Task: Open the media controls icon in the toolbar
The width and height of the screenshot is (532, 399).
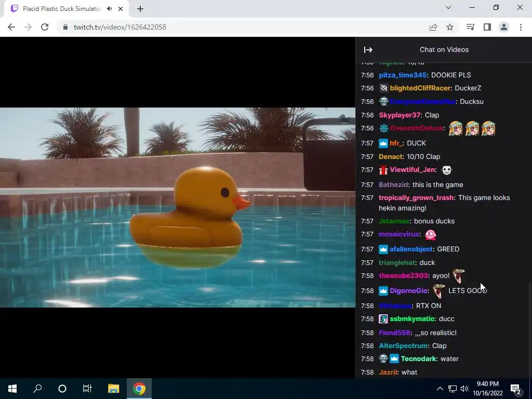Action: [470, 27]
